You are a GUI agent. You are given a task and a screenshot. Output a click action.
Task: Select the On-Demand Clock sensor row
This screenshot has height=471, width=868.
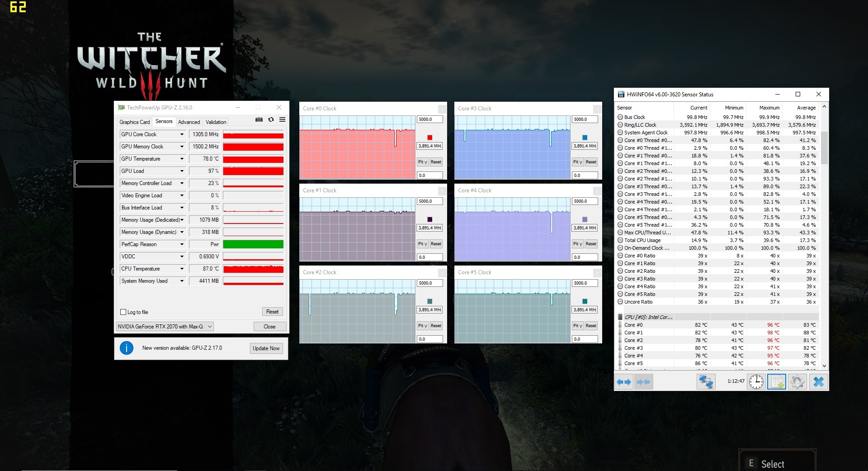[718, 248]
